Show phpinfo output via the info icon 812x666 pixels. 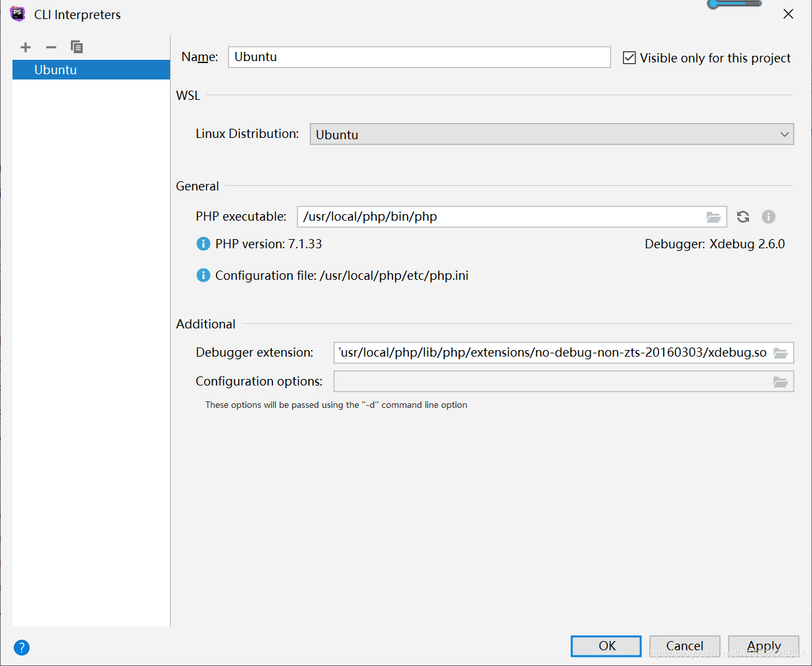(768, 216)
